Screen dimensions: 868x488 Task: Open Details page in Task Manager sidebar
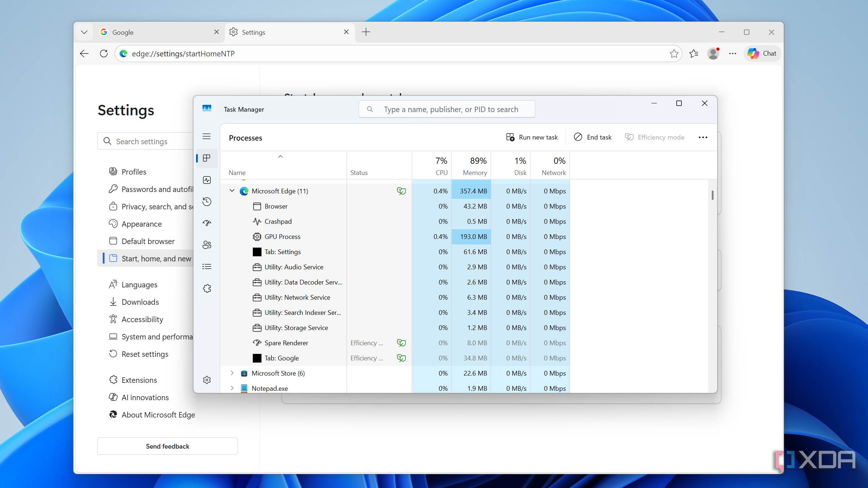(x=207, y=266)
